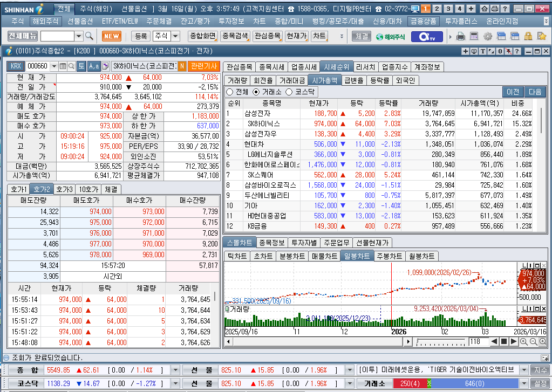Open the 코스닥 index ticker dropdown

pos(175,383)
